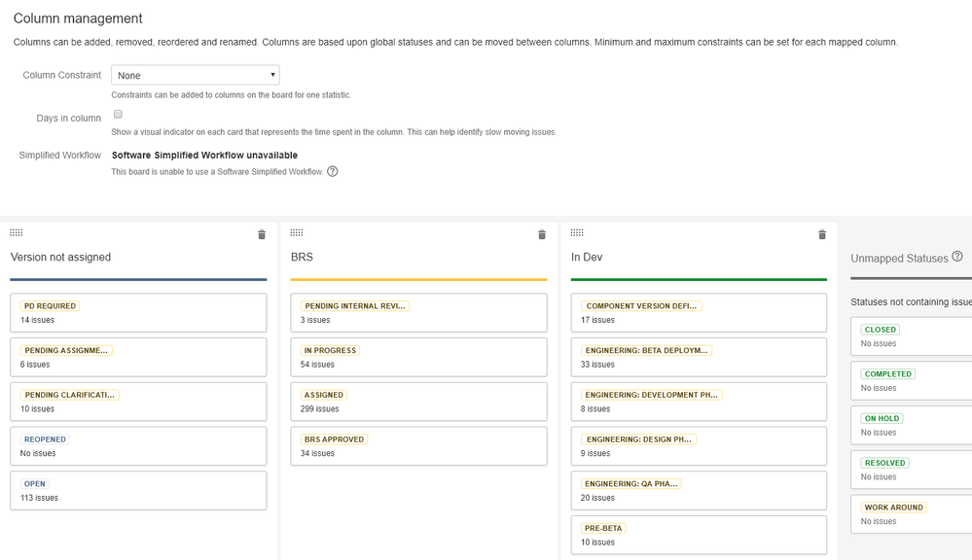
Task: Select the PD REQUIRED status card
Action: coord(138,313)
